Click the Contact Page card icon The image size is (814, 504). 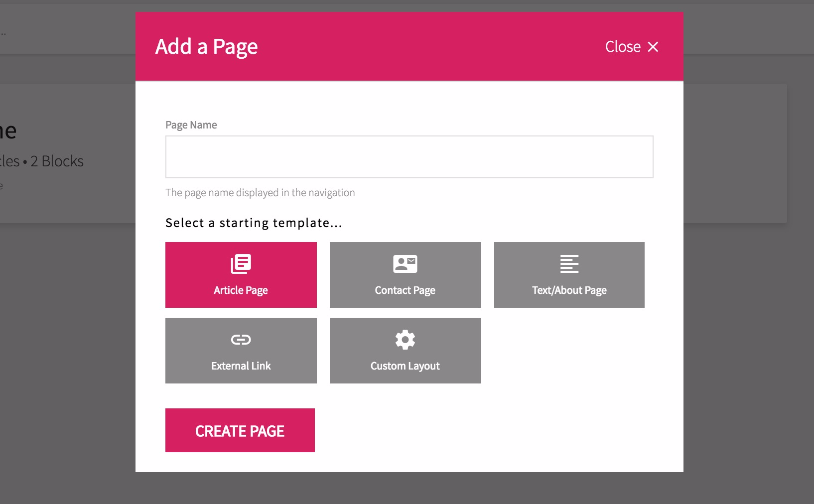tap(405, 264)
